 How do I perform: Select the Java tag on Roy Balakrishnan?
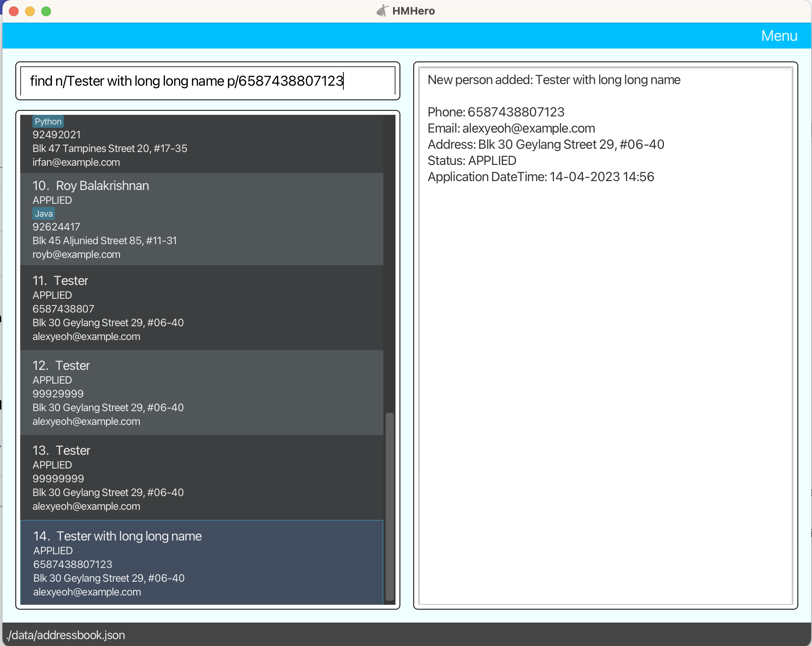coord(44,213)
